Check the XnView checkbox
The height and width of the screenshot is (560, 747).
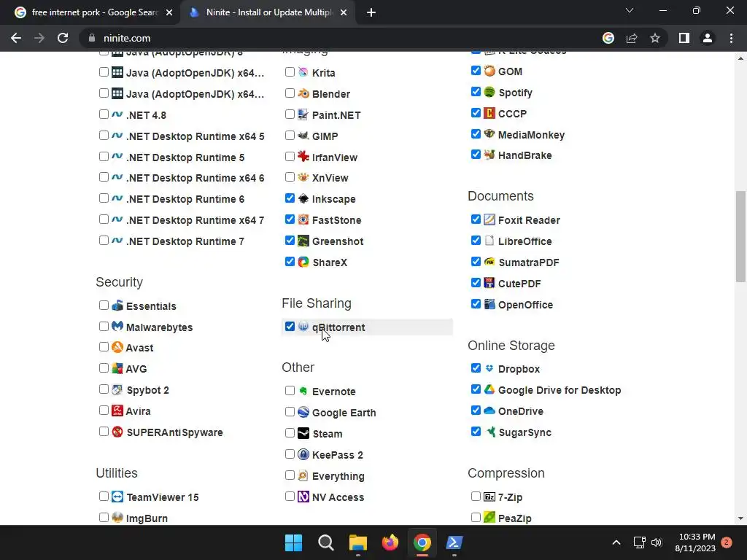pos(290,177)
